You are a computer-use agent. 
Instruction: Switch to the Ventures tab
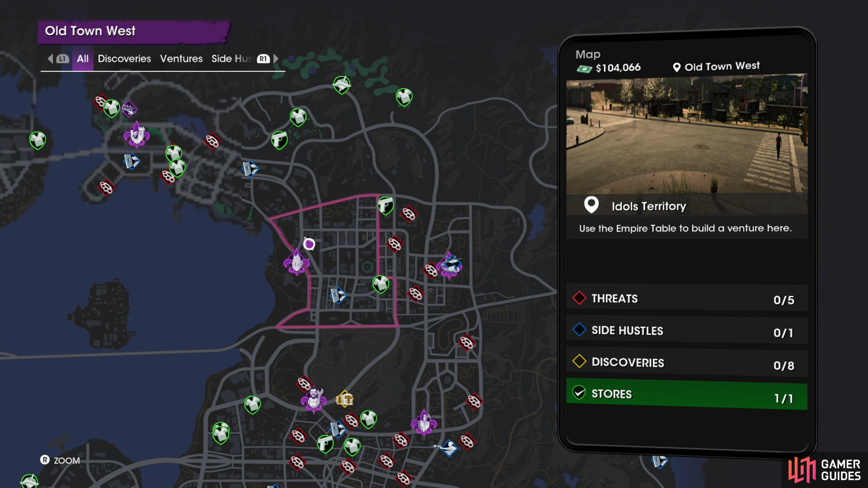pyautogui.click(x=181, y=59)
